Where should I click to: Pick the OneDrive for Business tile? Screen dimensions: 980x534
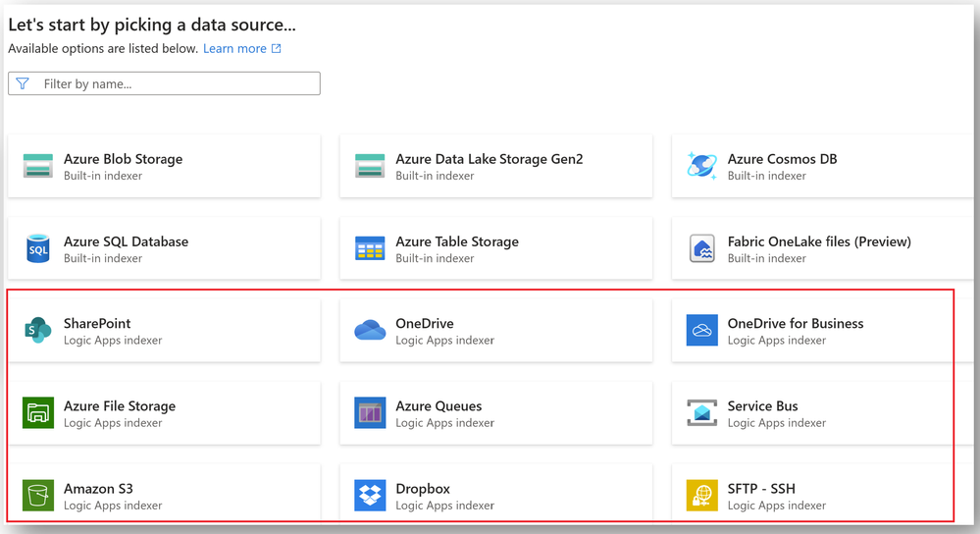click(x=812, y=330)
